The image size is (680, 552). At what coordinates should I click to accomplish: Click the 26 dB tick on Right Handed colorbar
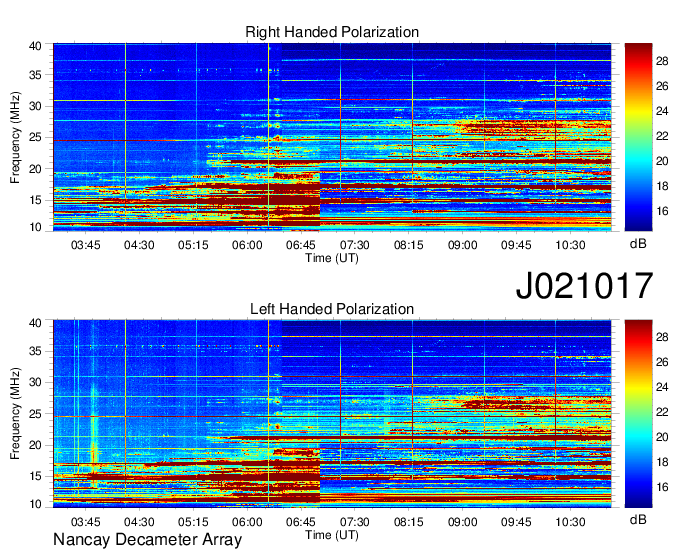662,86
